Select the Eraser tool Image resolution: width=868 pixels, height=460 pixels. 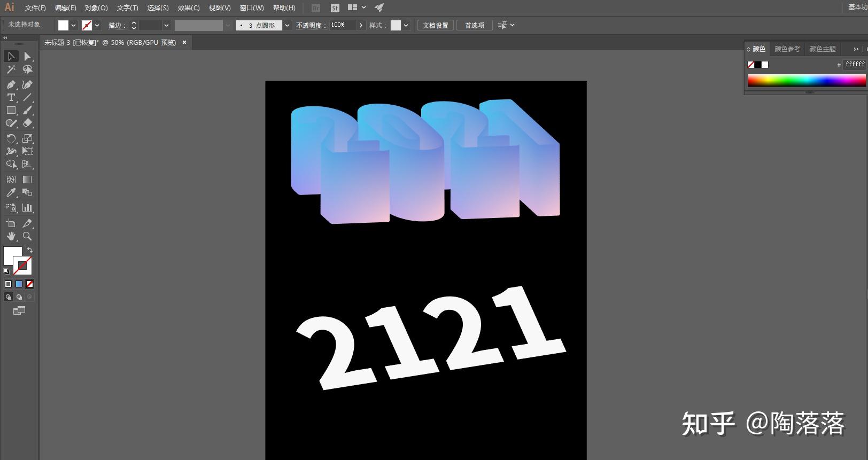click(28, 123)
